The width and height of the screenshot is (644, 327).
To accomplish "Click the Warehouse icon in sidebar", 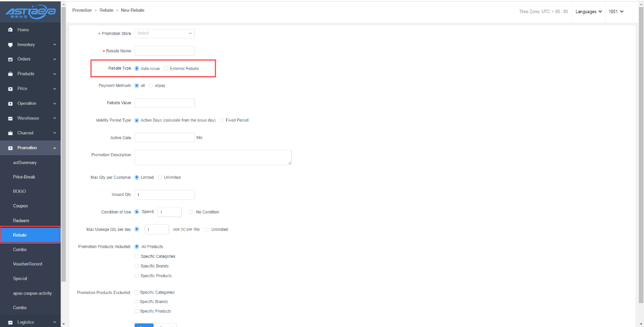I will pos(10,118).
